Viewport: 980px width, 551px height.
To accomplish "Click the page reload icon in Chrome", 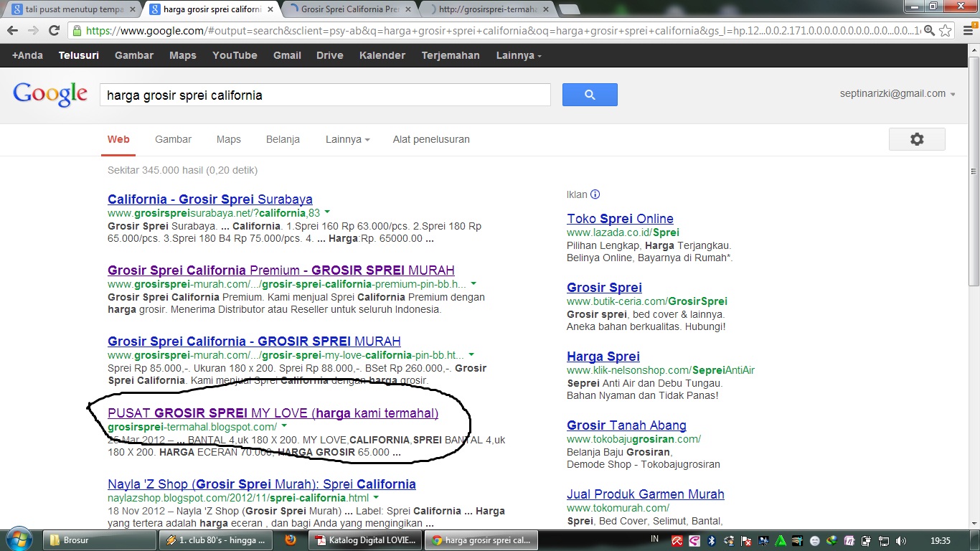I will click(55, 32).
